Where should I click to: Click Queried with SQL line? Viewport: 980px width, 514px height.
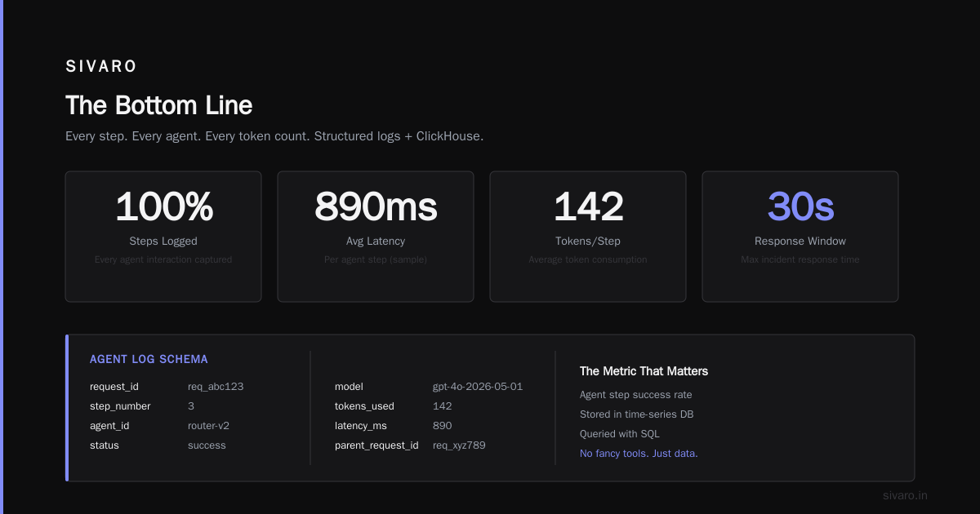[x=619, y=434]
